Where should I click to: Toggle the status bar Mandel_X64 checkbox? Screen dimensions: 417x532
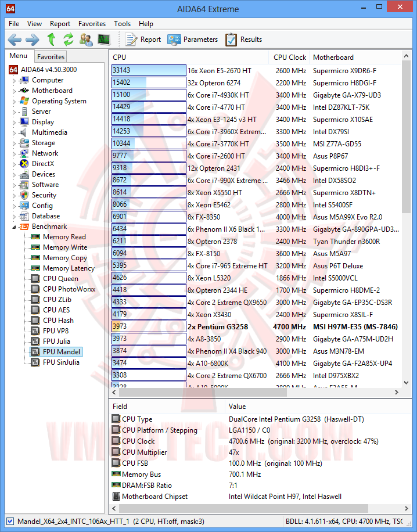click(10, 521)
